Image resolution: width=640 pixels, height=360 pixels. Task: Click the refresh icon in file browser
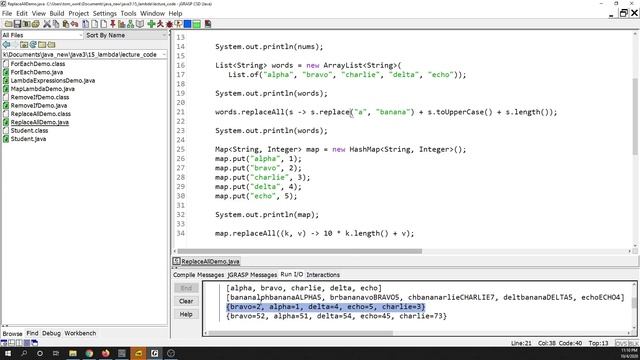pos(33,44)
